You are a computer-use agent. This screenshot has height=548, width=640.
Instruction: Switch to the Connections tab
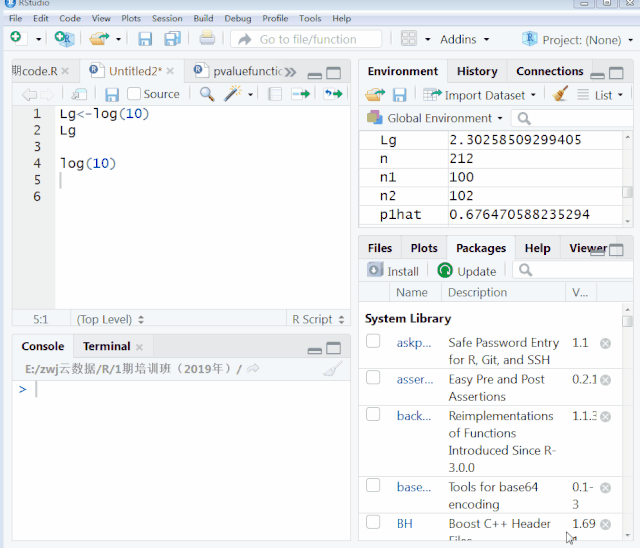coord(549,71)
